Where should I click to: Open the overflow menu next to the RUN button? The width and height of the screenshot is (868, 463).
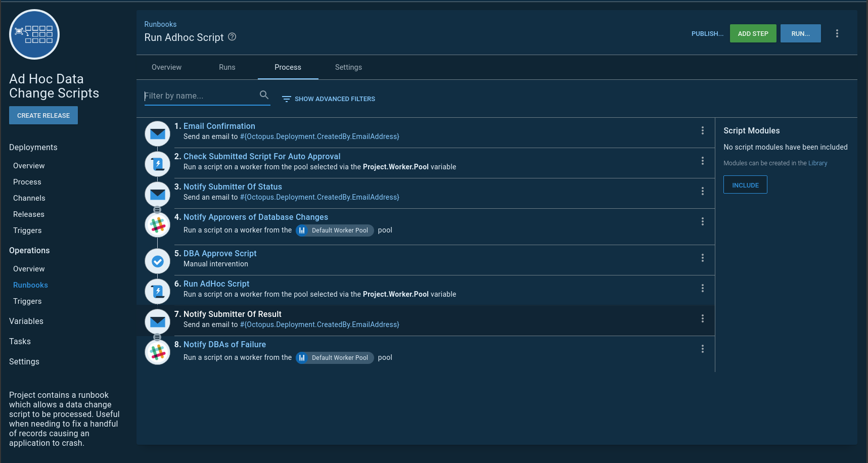click(837, 33)
